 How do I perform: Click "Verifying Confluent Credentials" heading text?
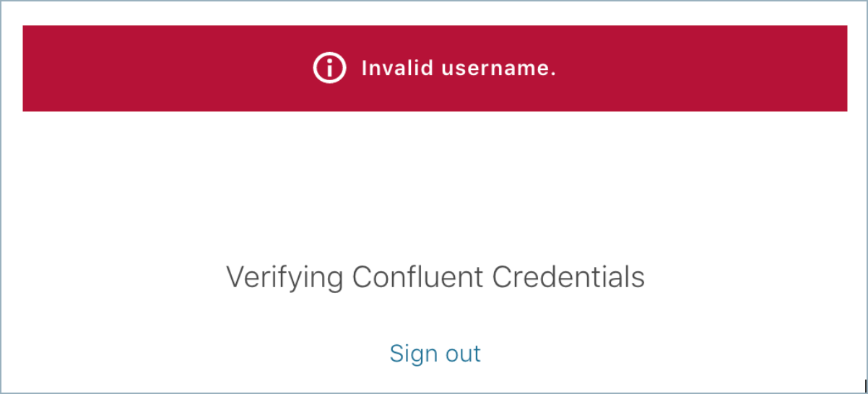point(435,277)
